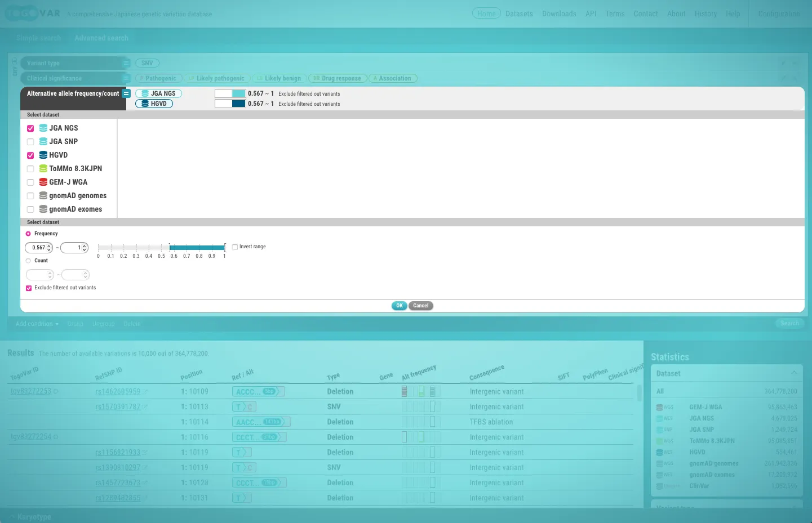
Task: Uncheck the HGVD dataset checkbox
Action: pos(30,155)
